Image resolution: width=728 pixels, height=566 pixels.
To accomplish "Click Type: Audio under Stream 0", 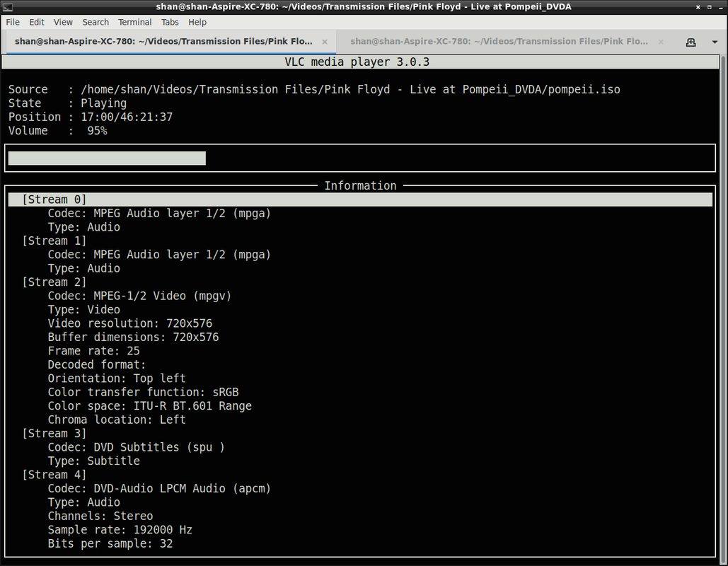I will coord(84,227).
